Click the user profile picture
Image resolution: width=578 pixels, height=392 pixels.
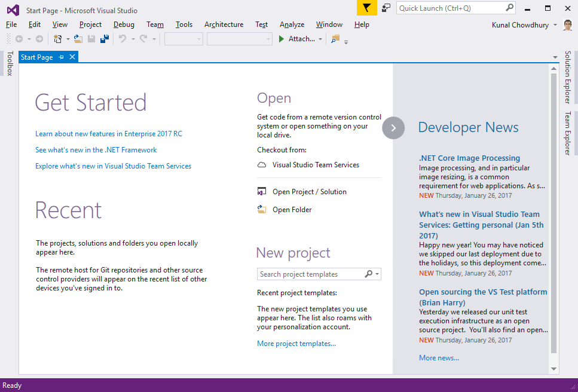click(x=567, y=25)
